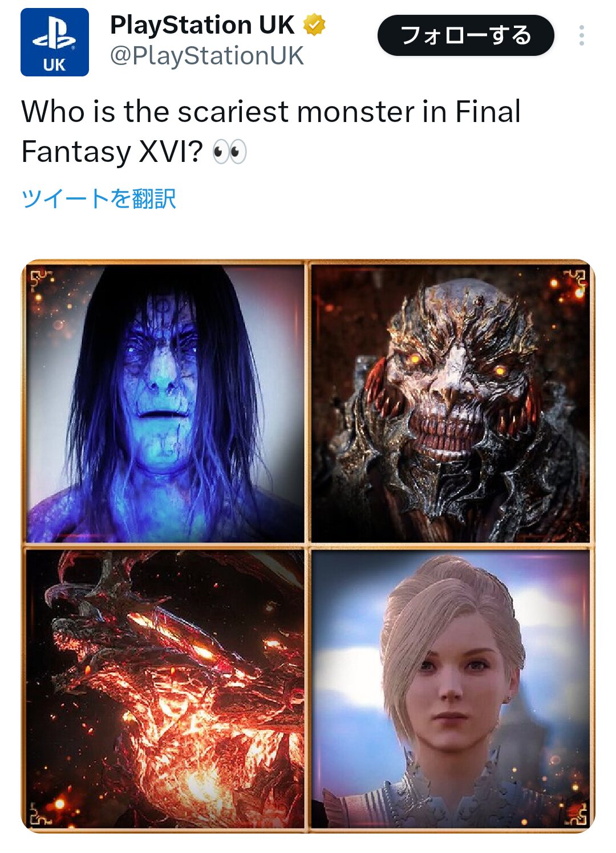Tap the フォローする follow button

465,35
